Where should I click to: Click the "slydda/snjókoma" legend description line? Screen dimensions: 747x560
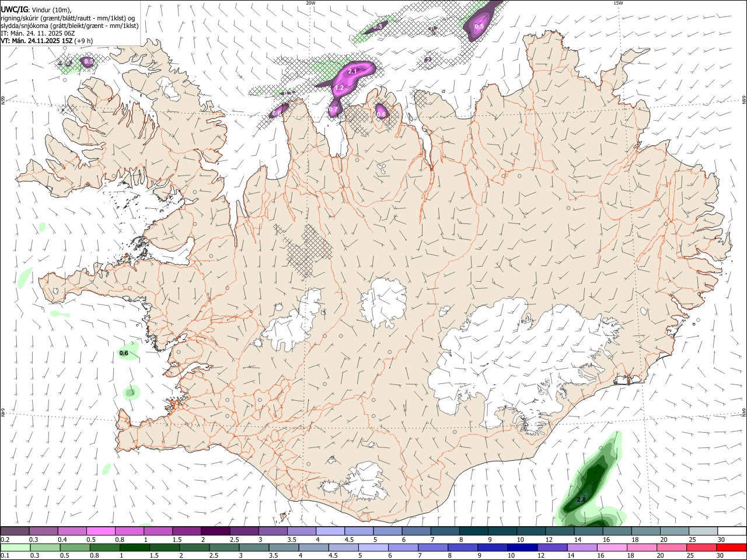tap(69, 26)
